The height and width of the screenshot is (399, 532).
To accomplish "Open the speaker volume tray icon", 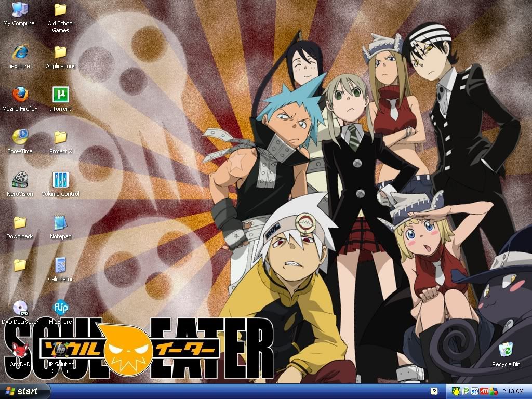I will click(475, 392).
